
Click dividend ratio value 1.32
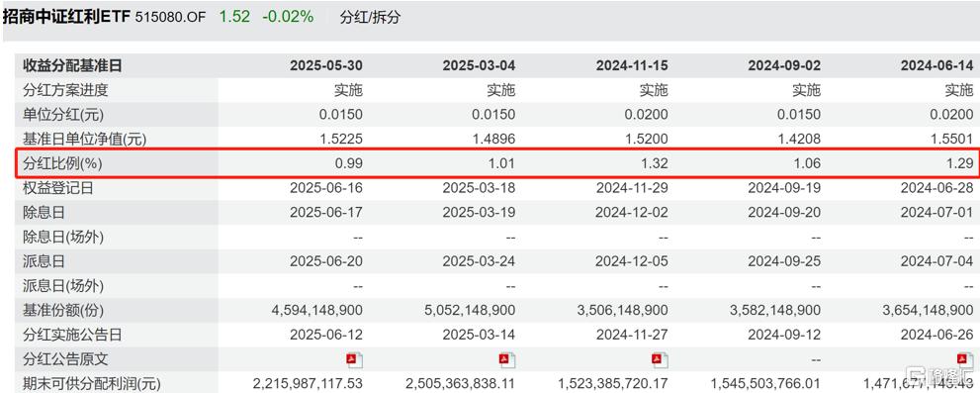[x=655, y=164]
